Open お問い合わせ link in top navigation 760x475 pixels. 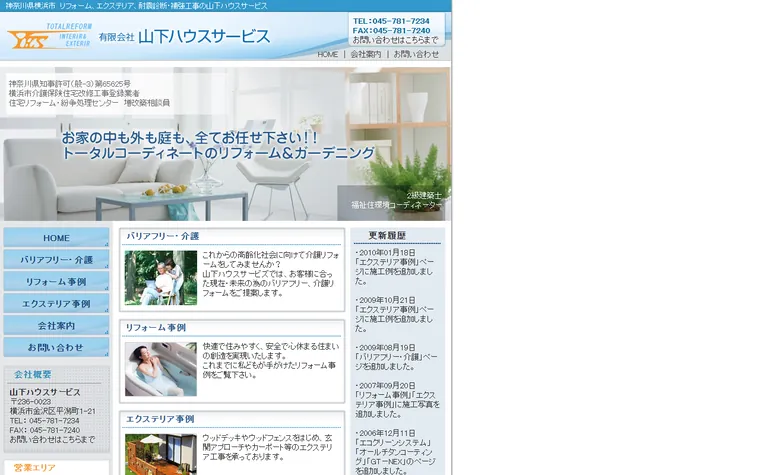tap(416, 55)
